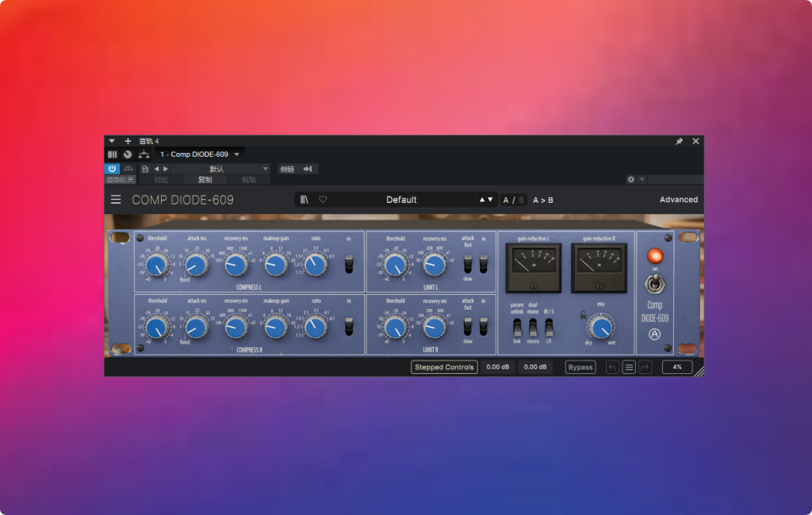
Task: Open the 默认 preset dropdown
Action: [220, 169]
